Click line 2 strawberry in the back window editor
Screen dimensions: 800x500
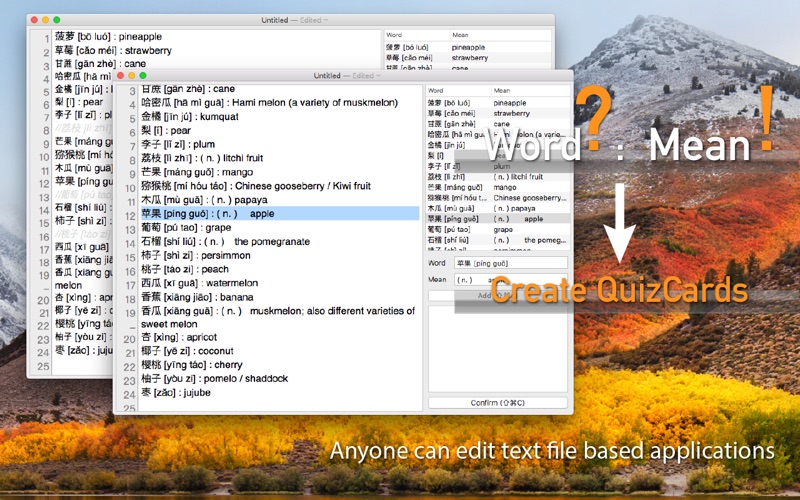point(113,51)
